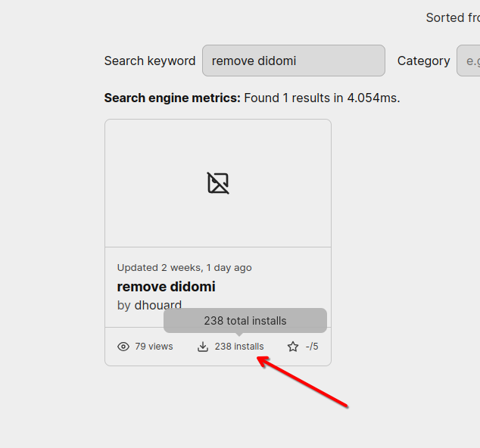Click the Search engine metrics heading
The image size is (480, 448).
172,98
